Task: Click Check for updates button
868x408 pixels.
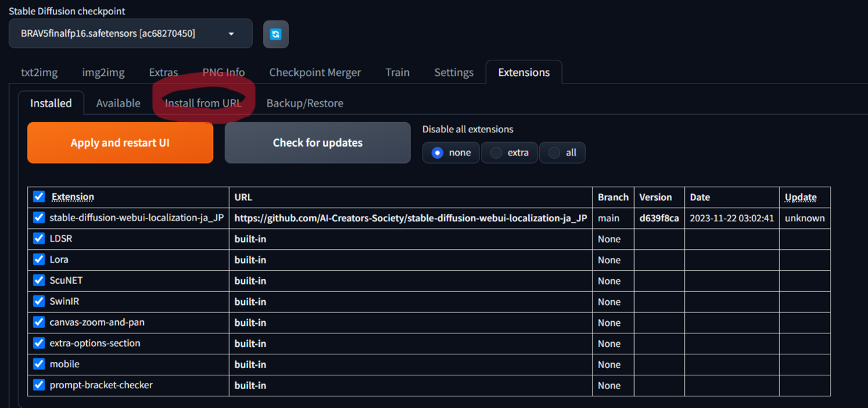Action: (x=317, y=143)
